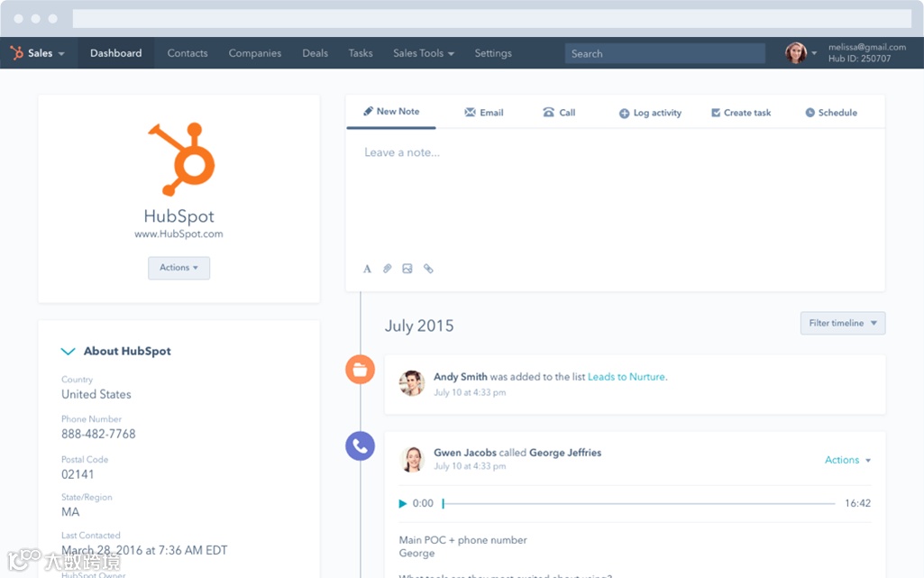This screenshot has height=578, width=924.
Task: Click melissa@gmail.com account text
Action: (867, 47)
